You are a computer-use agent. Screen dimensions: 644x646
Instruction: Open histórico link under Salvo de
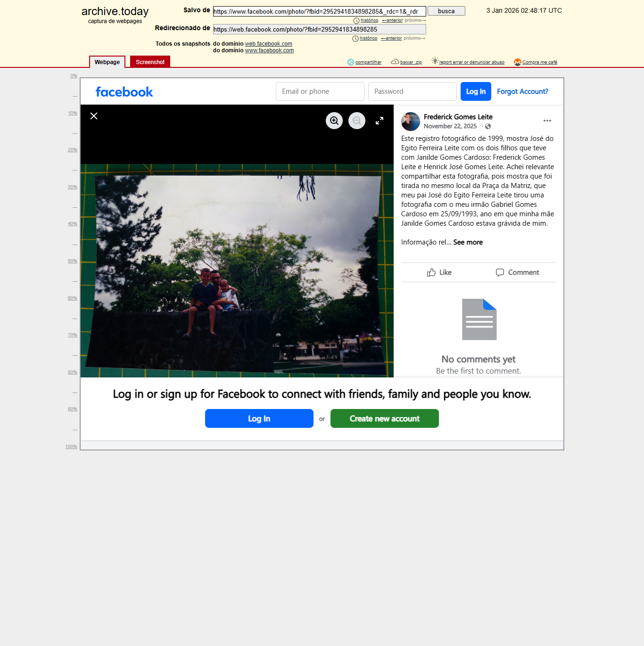coord(370,20)
